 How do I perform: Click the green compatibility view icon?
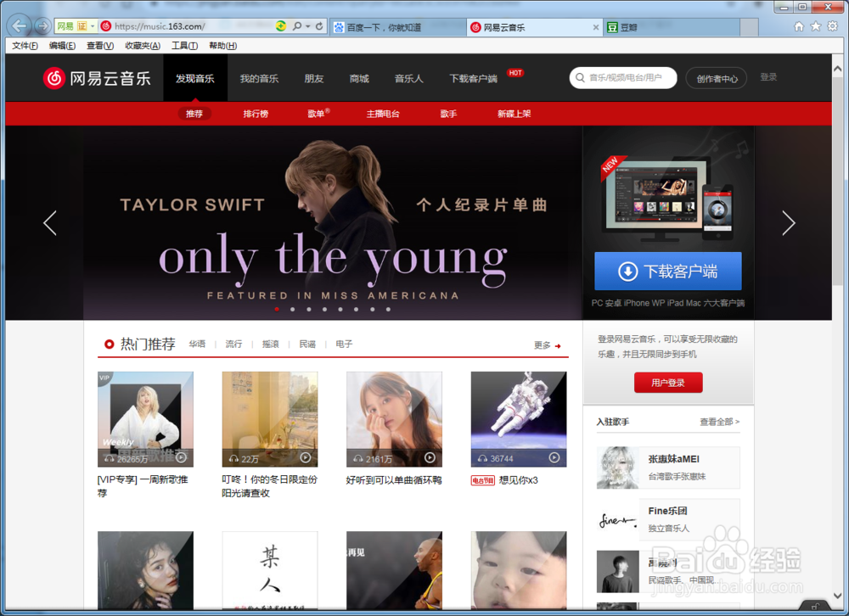281,26
